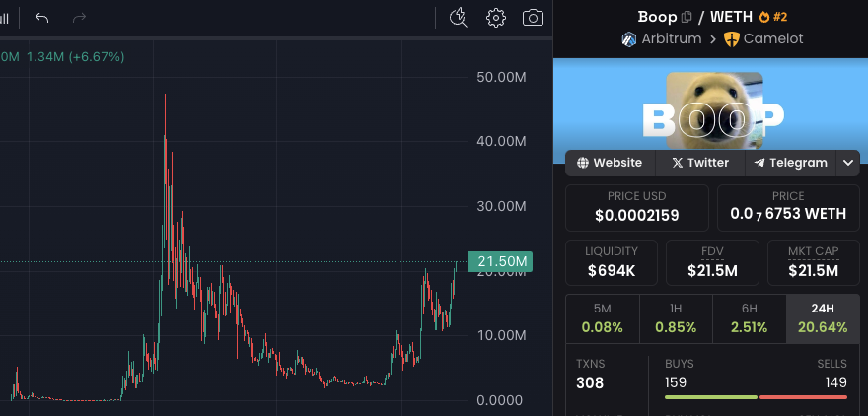This screenshot has width=868, height=416.
Task: Open the quick search lightning icon
Action: [459, 18]
